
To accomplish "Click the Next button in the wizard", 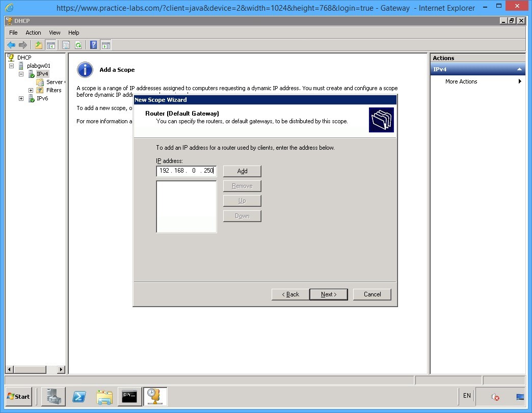I will coord(329,294).
